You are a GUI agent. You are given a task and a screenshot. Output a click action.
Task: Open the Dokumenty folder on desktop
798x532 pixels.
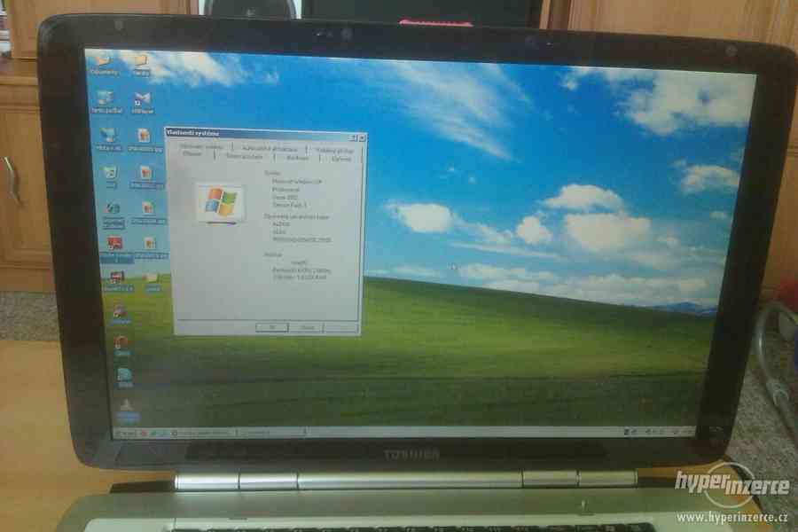point(104,66)
